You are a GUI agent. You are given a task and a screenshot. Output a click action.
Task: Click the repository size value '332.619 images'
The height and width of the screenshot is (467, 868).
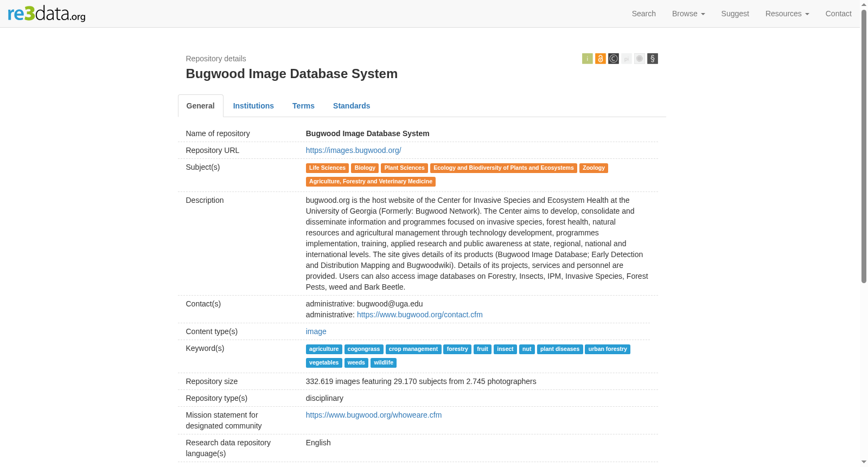421,381
